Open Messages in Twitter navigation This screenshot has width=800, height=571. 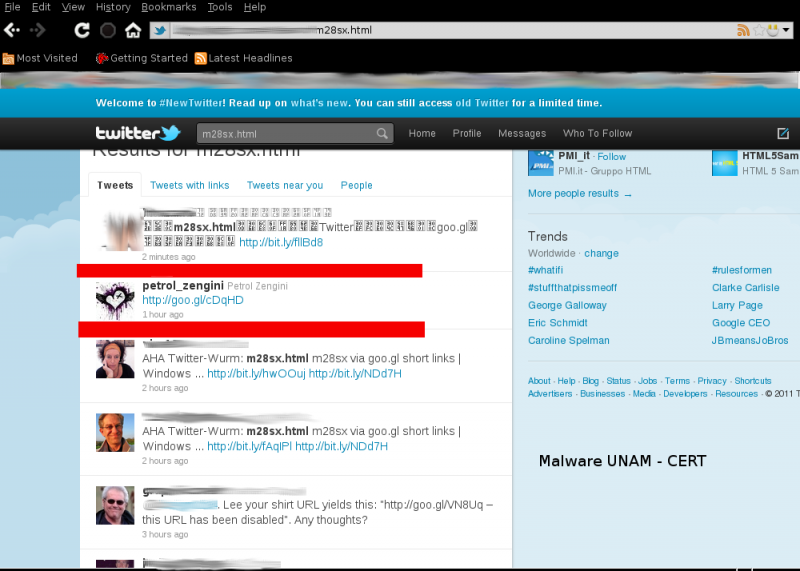coord(522,134)
